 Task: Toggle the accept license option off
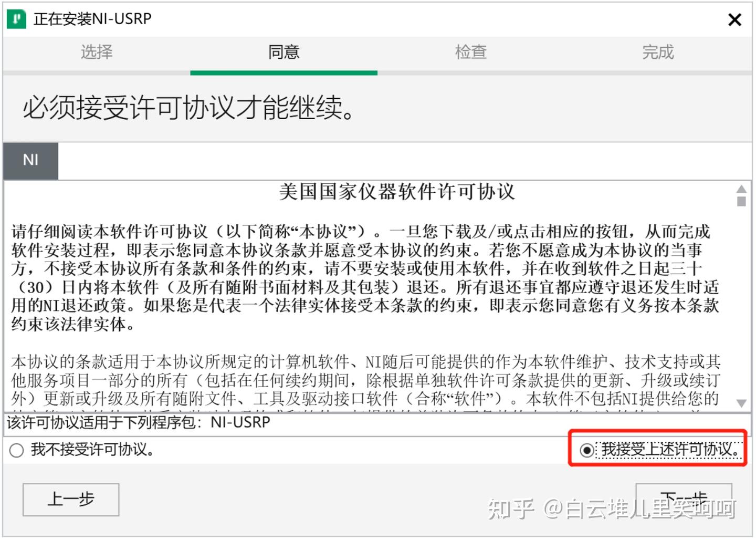point(587,450)
